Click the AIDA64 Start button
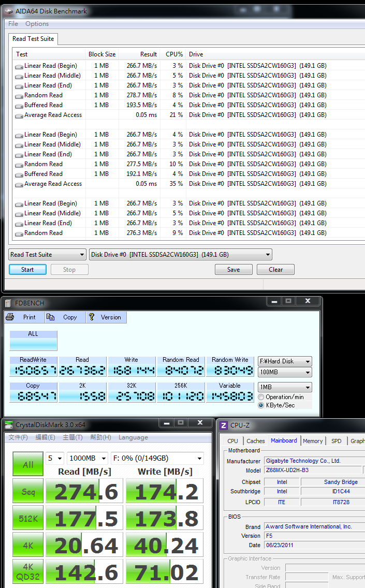Image resolution: width=365 pixels, height=588 pixels. point(27,270)
